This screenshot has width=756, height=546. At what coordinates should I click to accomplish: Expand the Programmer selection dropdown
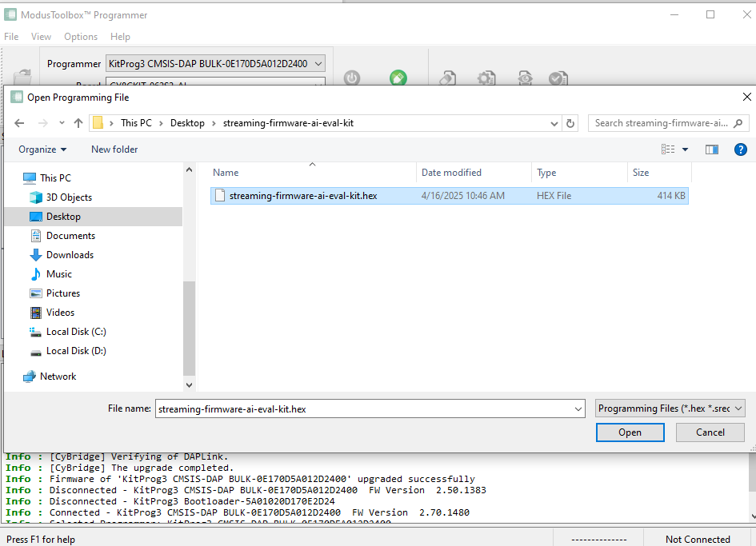coord(318,64)
